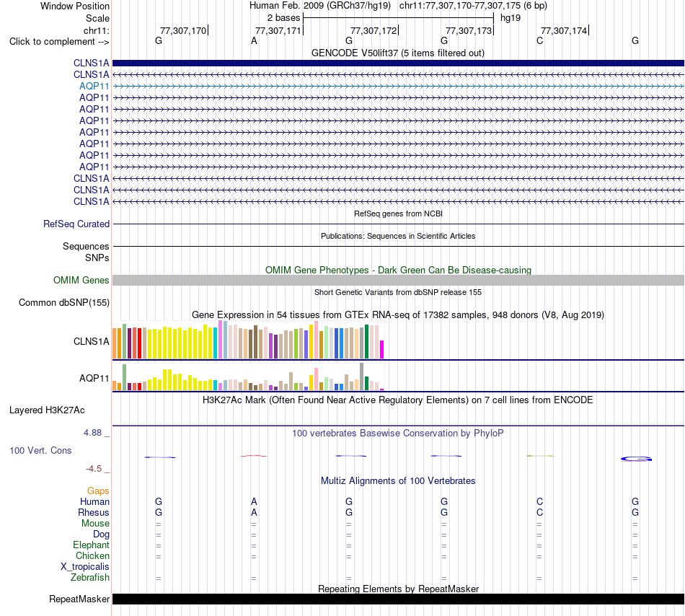Click the 77,307,172 position tick in ruler
685x616 pixels.
click(x=374, y=30)
